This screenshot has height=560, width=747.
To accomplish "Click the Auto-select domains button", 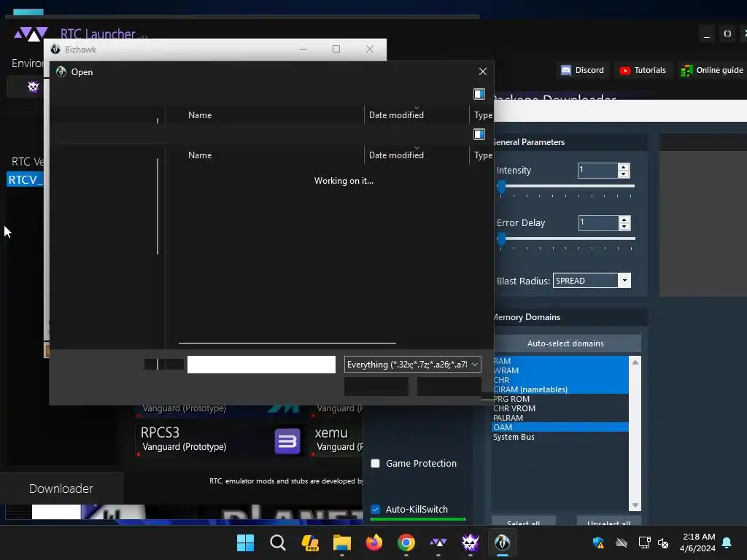I will pos(566,343).
